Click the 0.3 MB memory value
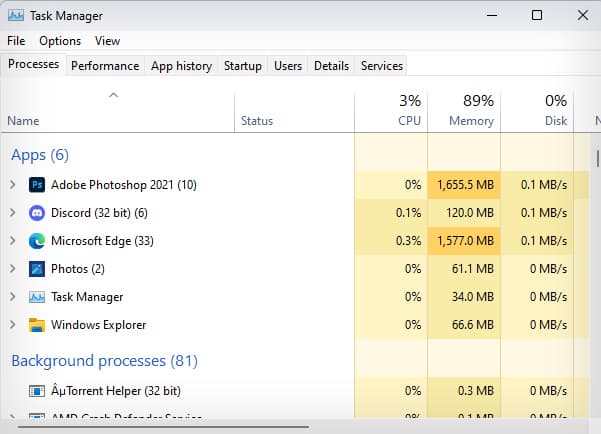 476,391
